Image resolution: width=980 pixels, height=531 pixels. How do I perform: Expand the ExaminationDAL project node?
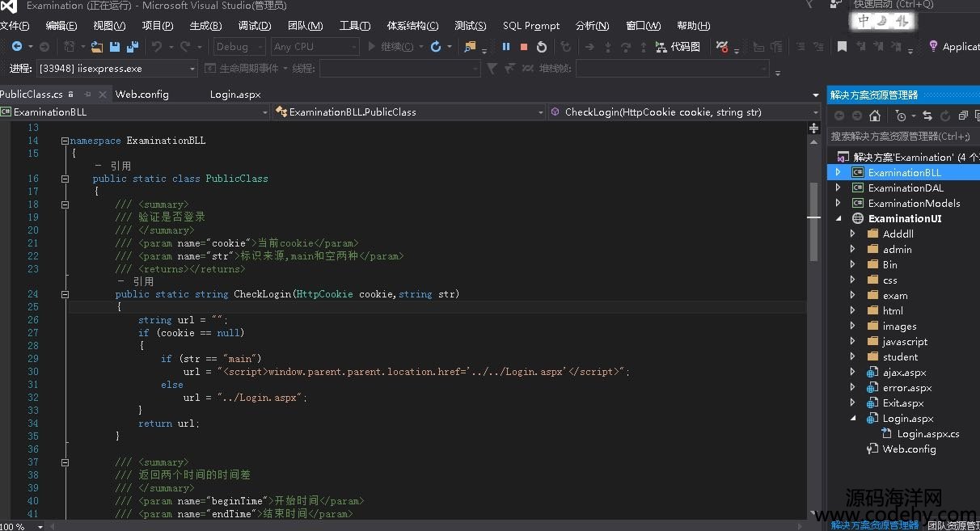coord(838,188)
